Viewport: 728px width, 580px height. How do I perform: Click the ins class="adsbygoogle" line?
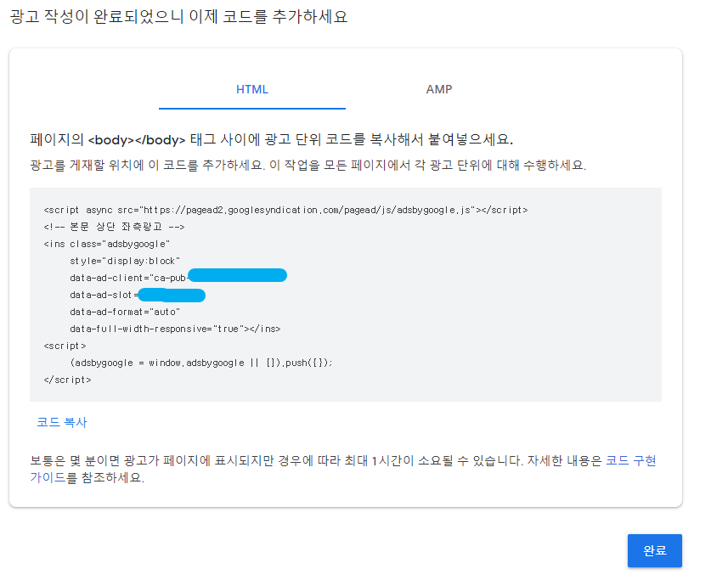click(x=107, y=244)
